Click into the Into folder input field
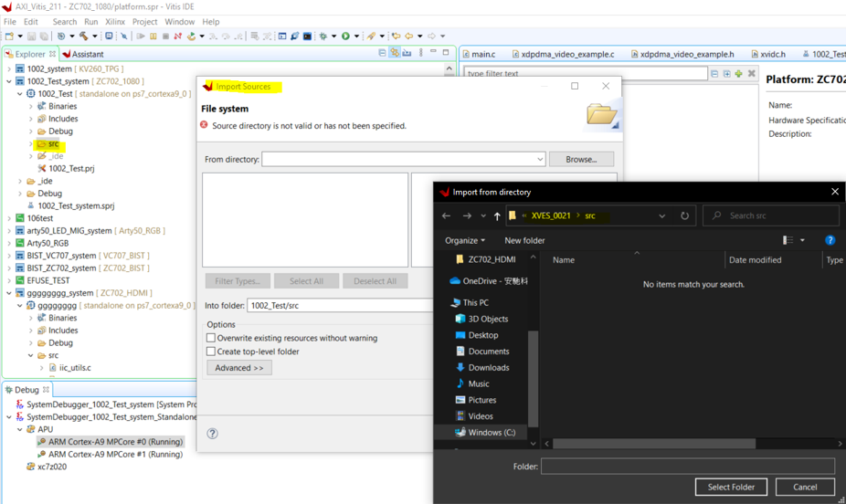Image resolution: width=846 pixels, height=504 pixels. 340,306
